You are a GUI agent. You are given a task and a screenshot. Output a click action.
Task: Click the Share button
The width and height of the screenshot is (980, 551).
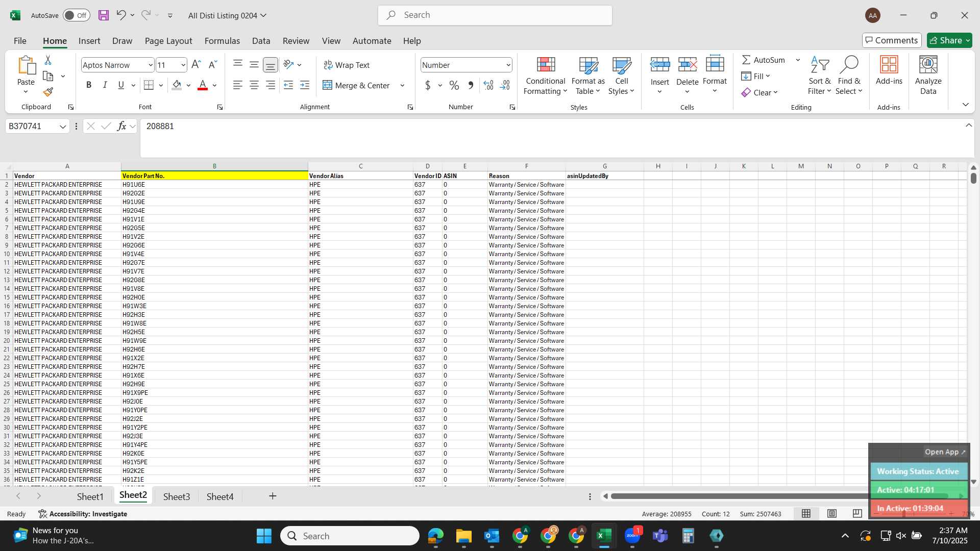click(x=949, y=40)
